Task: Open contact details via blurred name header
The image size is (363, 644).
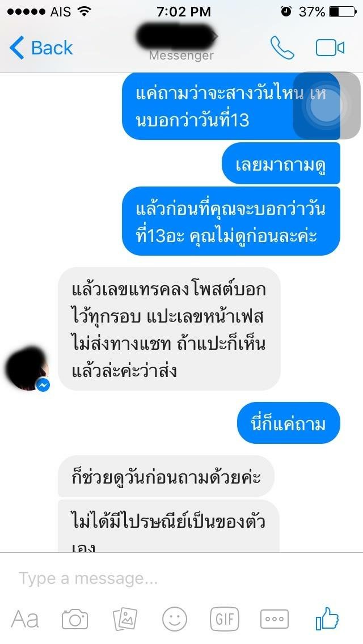Action: point(177,36)
